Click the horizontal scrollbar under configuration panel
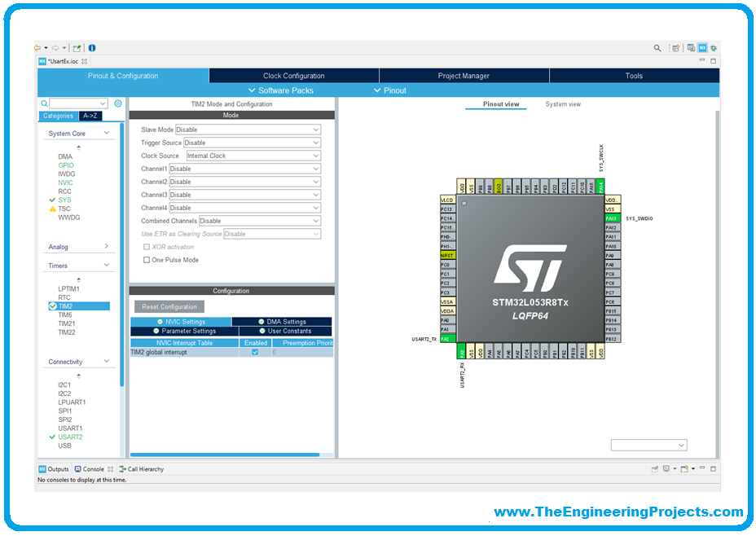756x536 pixels. pos(225,455)
